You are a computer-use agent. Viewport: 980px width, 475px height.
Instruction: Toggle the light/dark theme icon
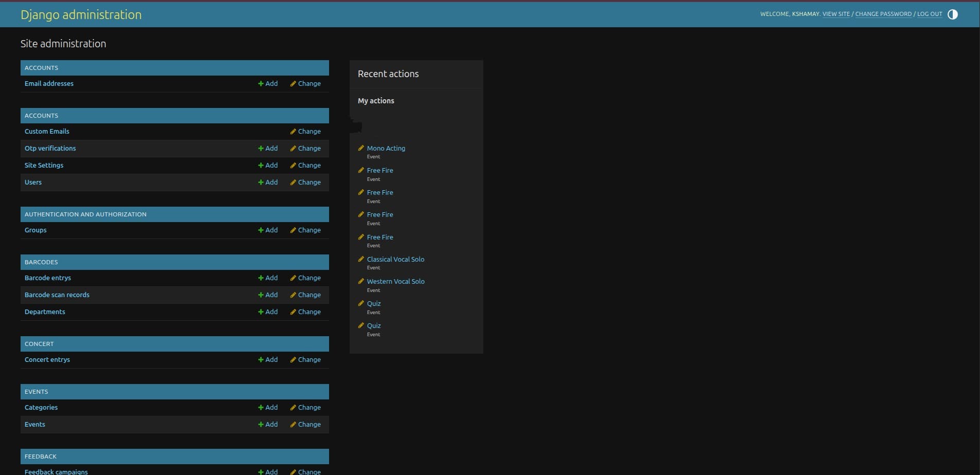point(952,14)
